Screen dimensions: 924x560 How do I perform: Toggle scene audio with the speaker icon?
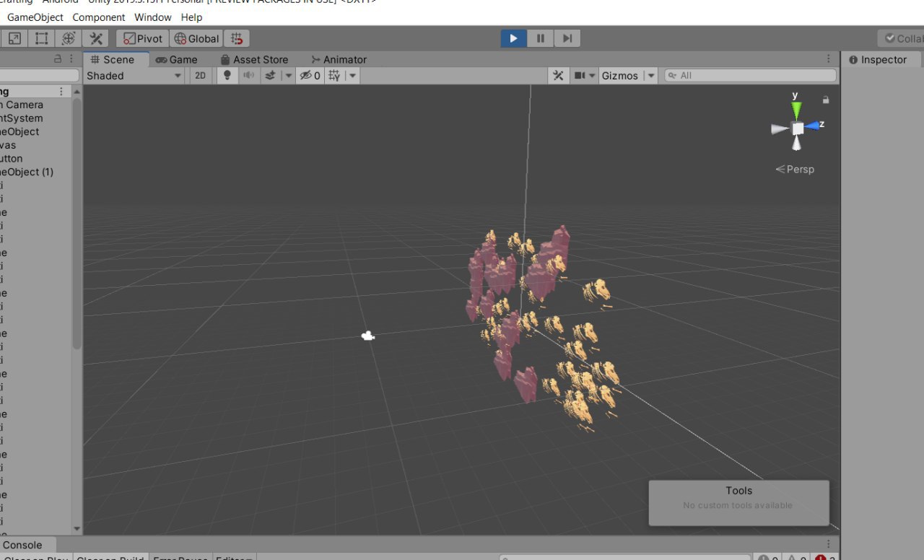coord(248,75)
